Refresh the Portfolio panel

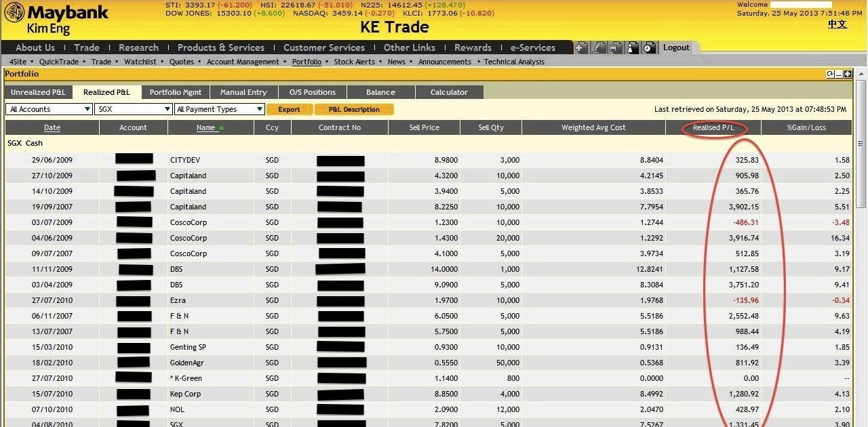(x=830, y=74)
